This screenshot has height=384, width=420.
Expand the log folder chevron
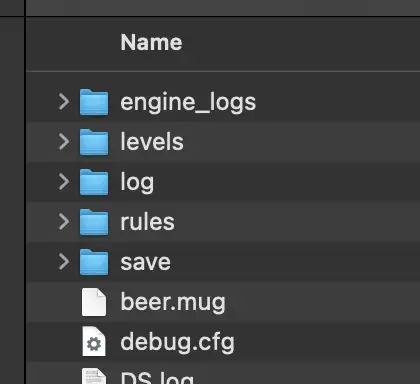[64, 182]
